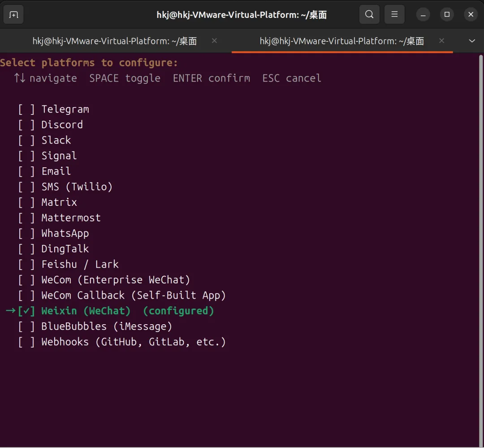Click the green (configured) status text

[x=178, y=311]
